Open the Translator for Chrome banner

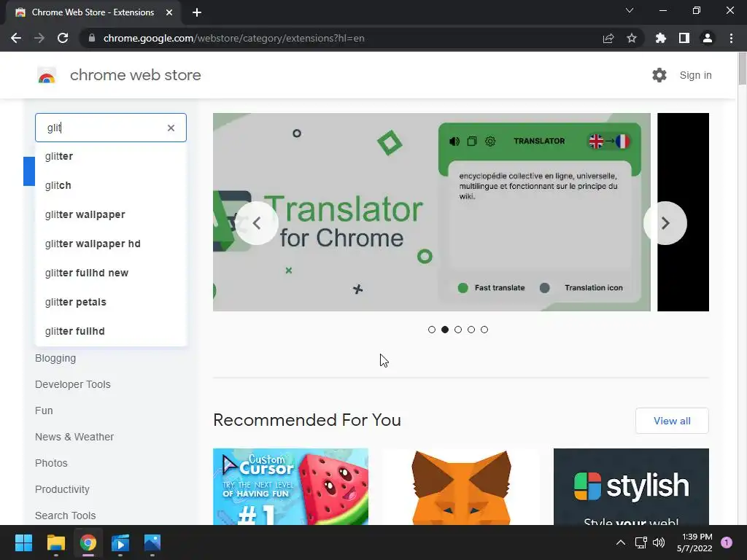[432, 212]
